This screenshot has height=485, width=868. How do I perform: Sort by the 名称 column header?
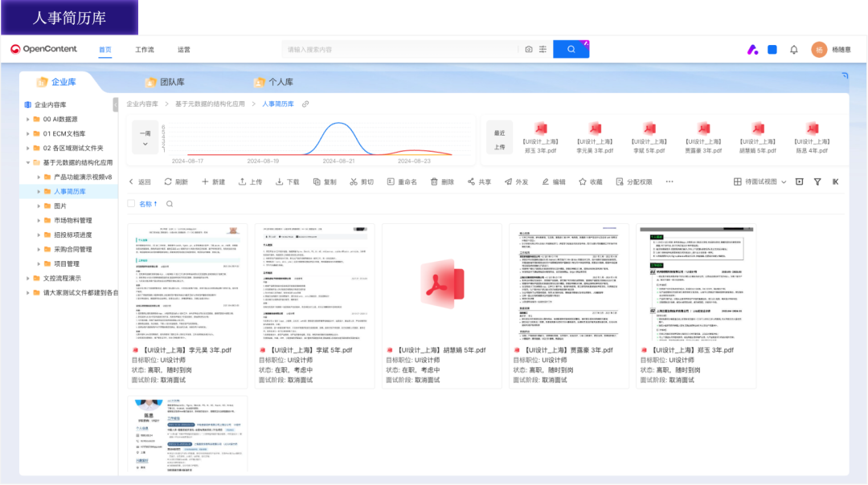(148, 203)
